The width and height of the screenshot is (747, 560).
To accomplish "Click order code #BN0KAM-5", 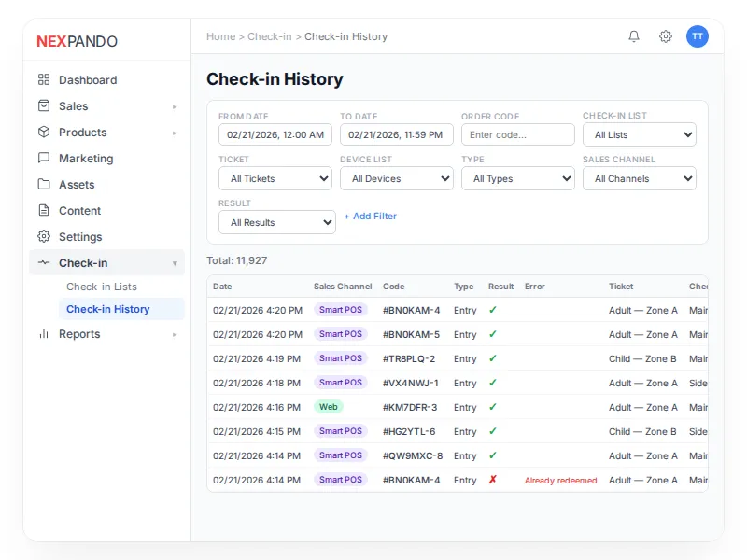I will pyautogui.click(x=411, y=334).
